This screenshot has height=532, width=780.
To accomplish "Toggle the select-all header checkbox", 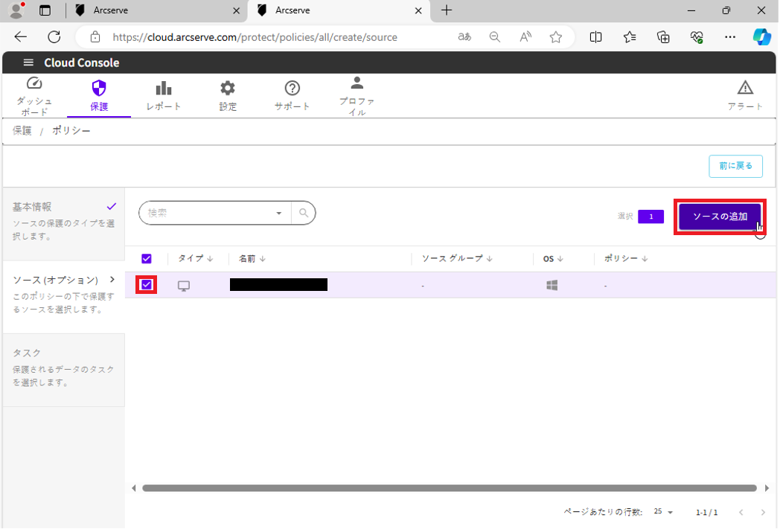I will coord(147,259).
